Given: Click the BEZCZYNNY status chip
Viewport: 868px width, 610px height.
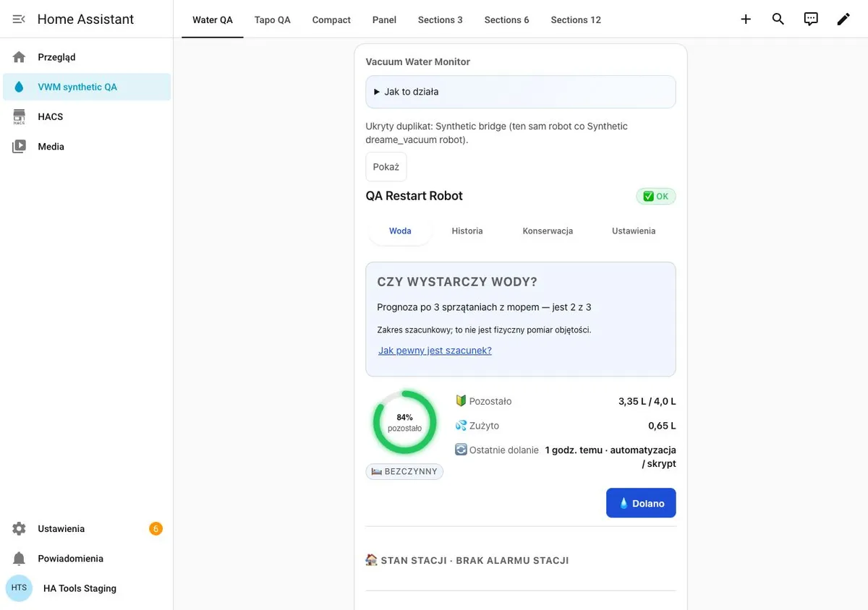Looking at the screenshot, I should (404, 471).
